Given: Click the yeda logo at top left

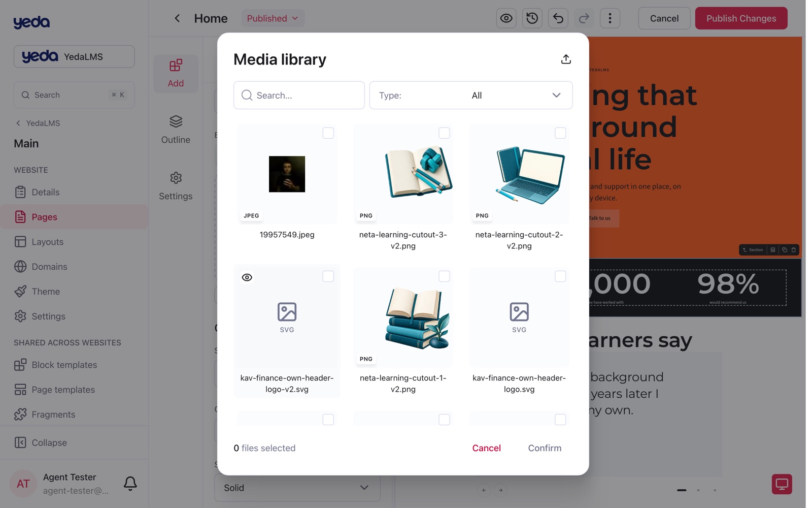Looking at the screenshot, I should [31, 22].
